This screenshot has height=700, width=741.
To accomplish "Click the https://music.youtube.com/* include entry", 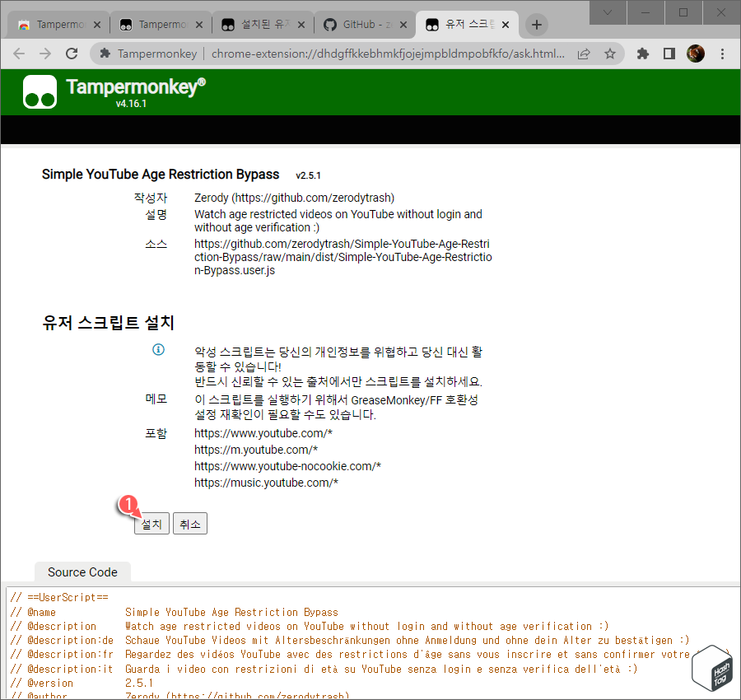I will click(x=266, y=483).
